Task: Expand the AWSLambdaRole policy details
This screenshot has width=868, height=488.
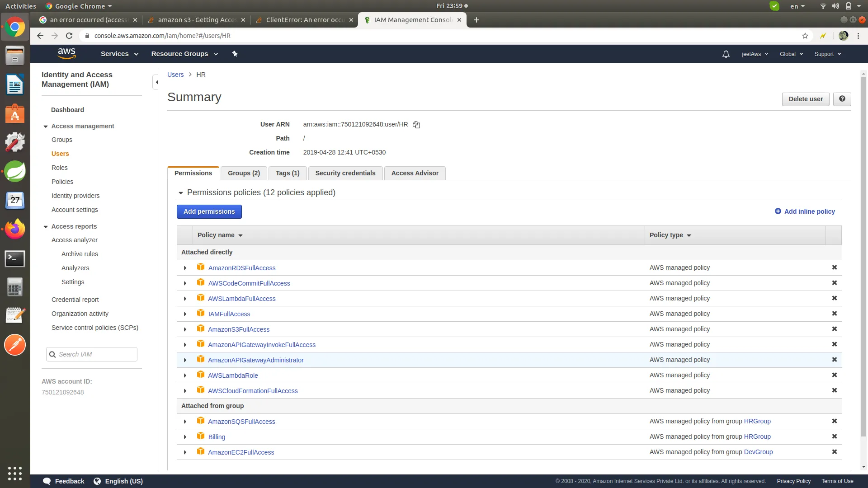Action: click(185, 375)
